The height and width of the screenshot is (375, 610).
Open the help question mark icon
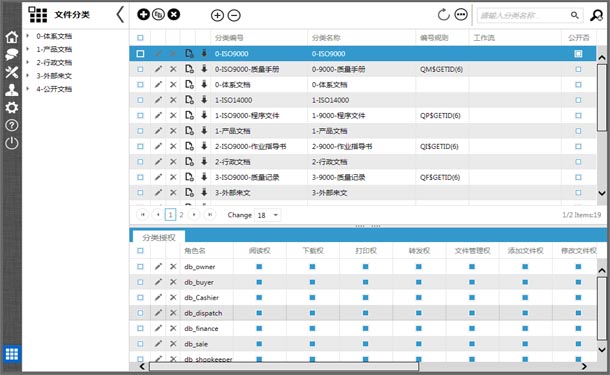coord(12,125)
